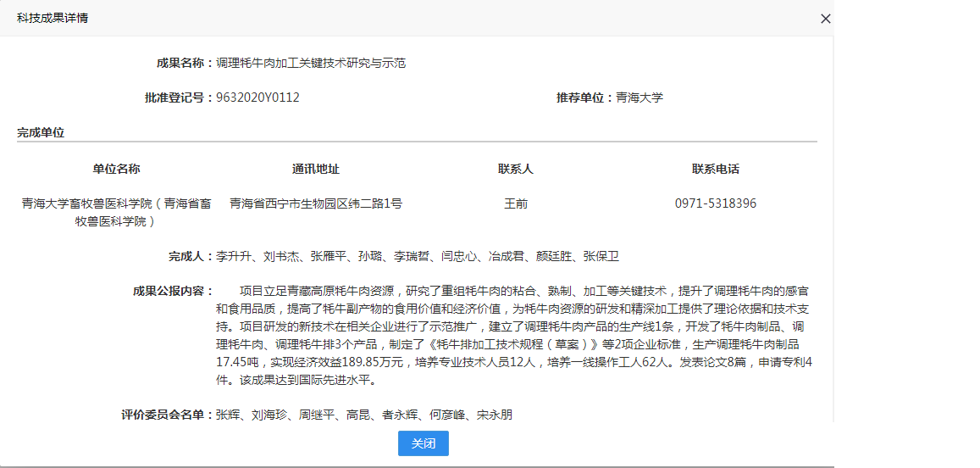Click the 成果名称 field label

(x=180, y=63)
